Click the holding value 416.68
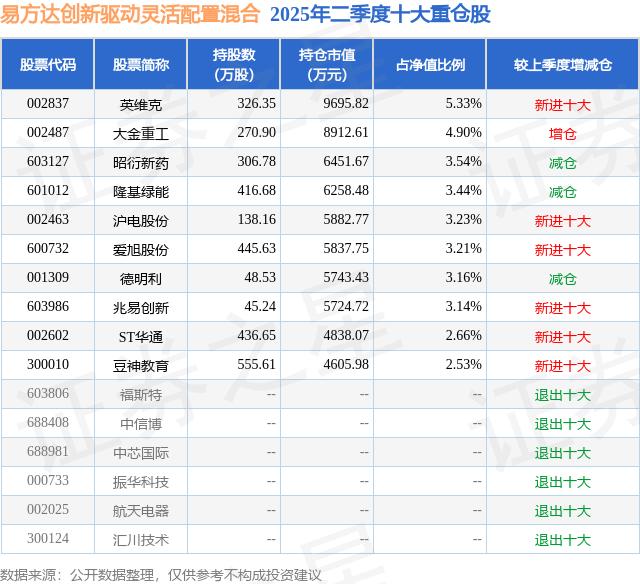The height and width of the screenshot is (584, 640). (x=256, y=191)
